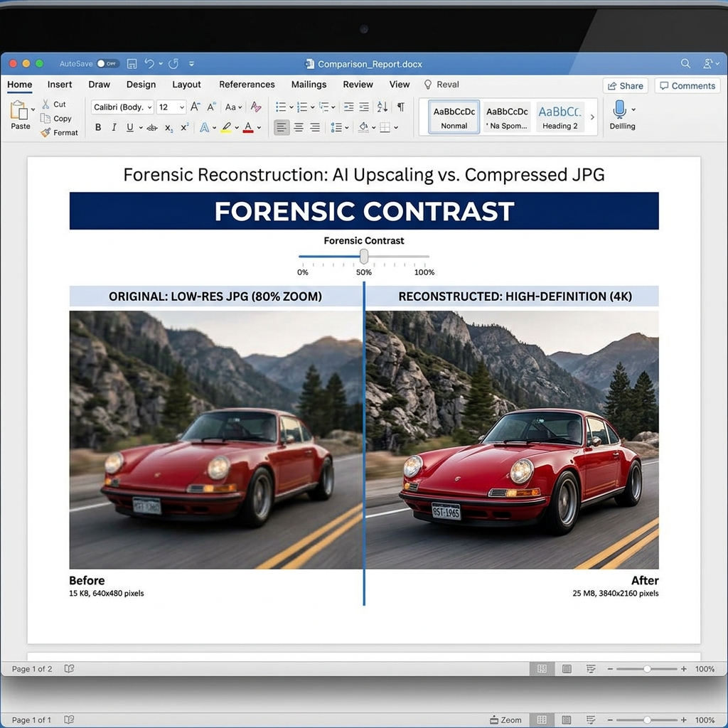Open the font name dropdown
The width and height of the screenshot is (728, 728).
pyautogui.click(x=149, y=107)
